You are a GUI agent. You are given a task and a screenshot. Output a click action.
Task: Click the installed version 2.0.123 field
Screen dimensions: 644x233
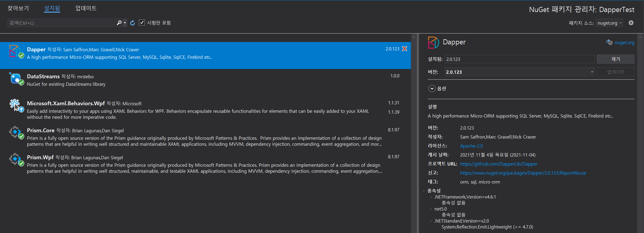[519, 59]
